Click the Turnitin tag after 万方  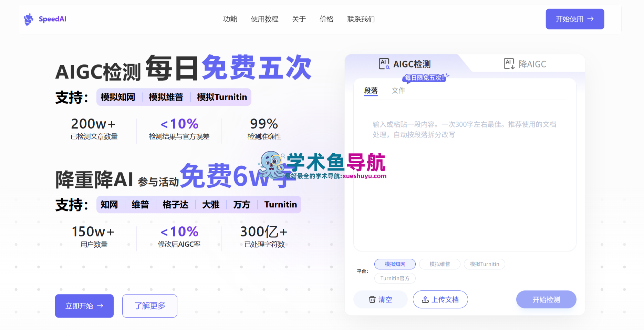[281, 205]
